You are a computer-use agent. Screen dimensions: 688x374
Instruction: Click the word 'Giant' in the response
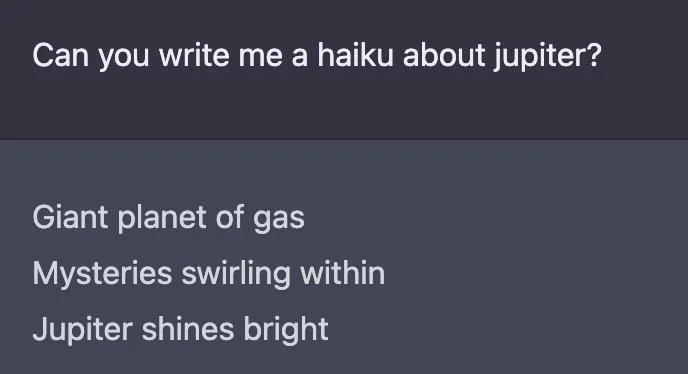click(x=70, y=217)
